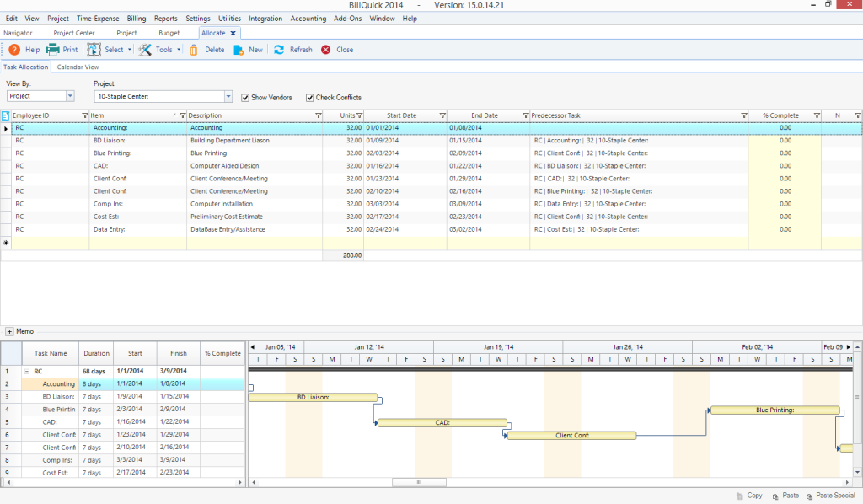The width and height of the screenshot is (863, 504).
Task: Click Gantt timeline right arrow after Feb 09
Action: 848,347
